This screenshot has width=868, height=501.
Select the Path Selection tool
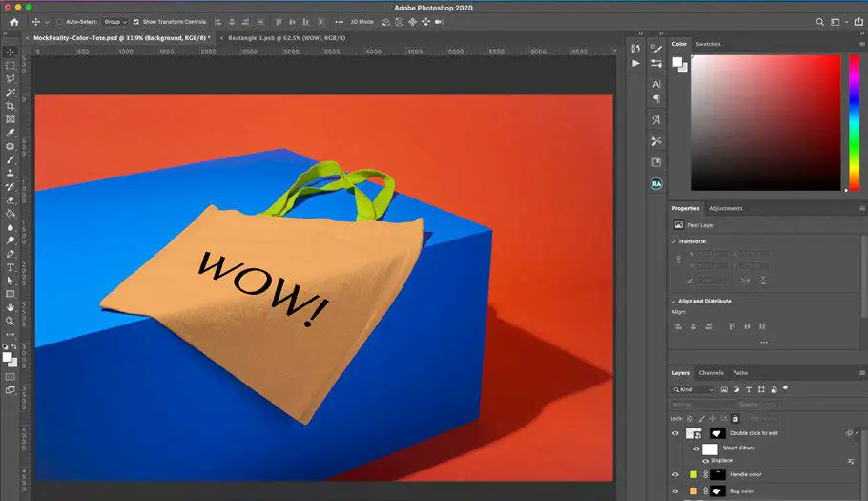click(x=10, y=281)
